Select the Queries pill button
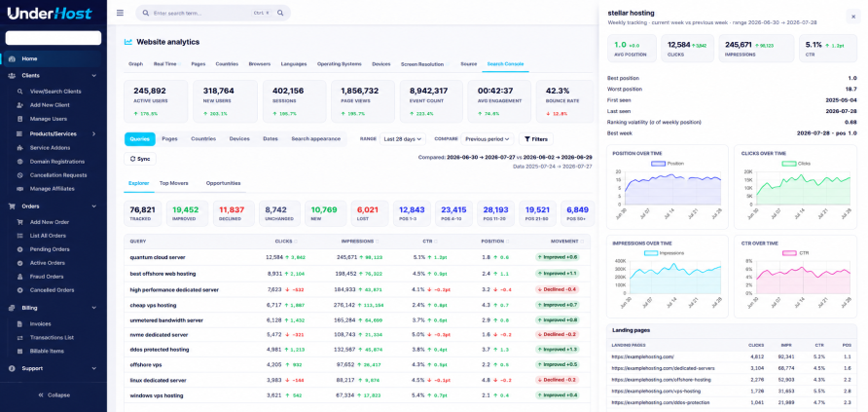Image resolution: width=868 pixels, height=412 pixels. point(139,139)
